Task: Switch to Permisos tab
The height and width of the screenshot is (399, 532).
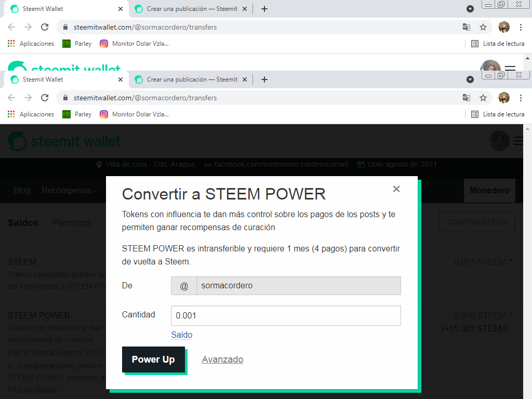Action: 72,223
